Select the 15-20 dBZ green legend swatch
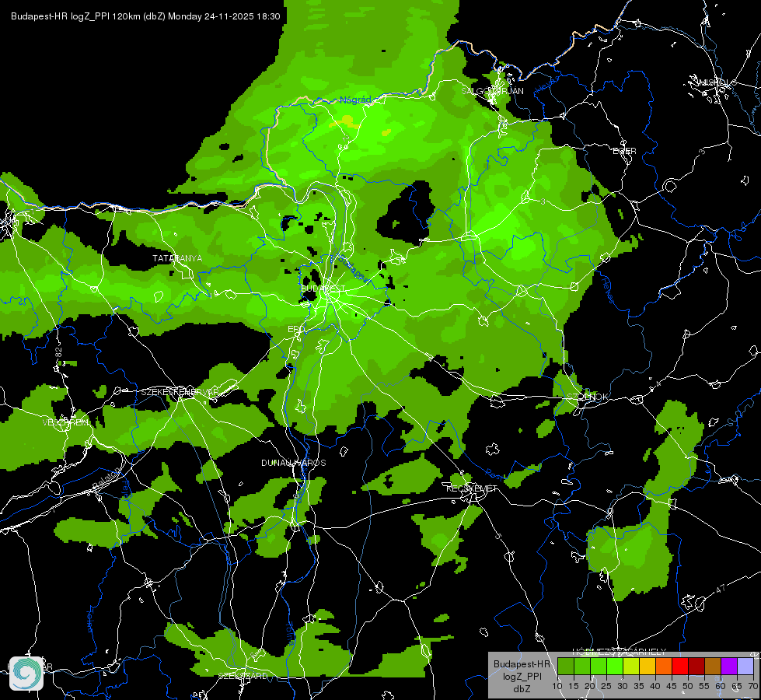The width and height of the screenshot is (761, 700). (582, 667)
